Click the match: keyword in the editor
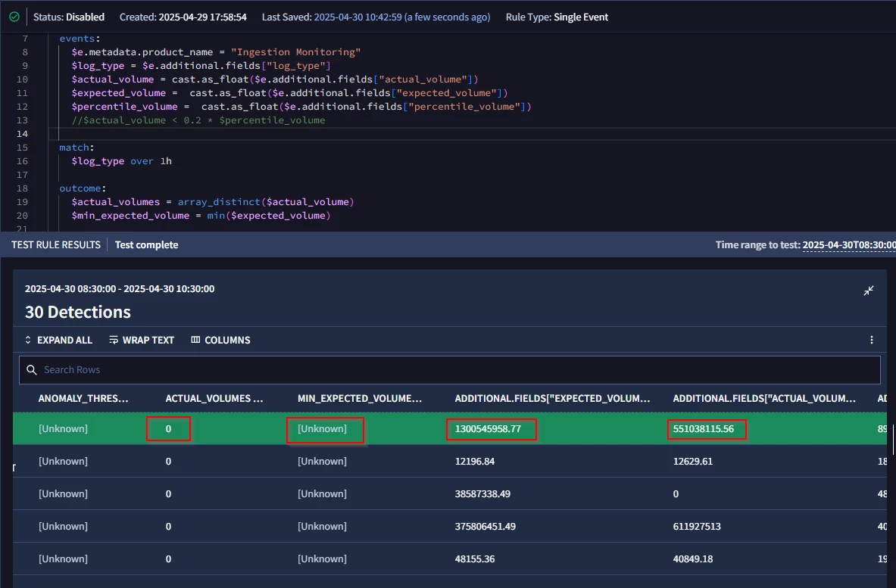This screenshot has width=896, height=588. (x=76, y=148)
